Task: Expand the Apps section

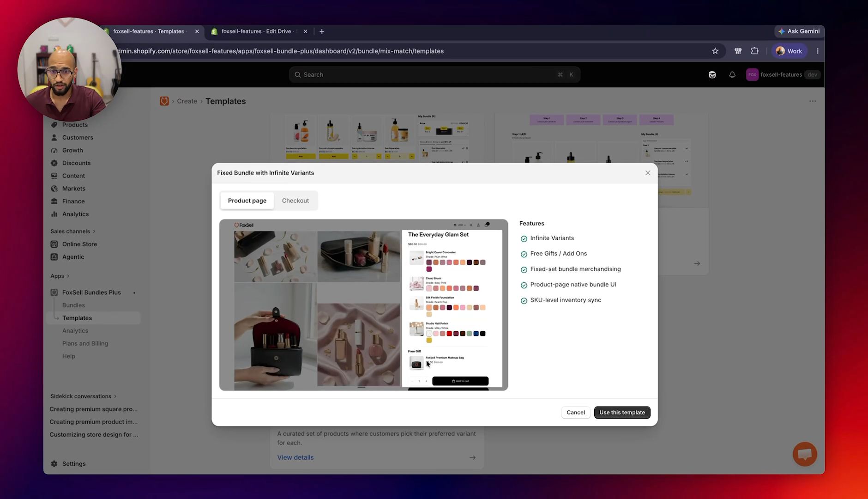Action: pyautogui.click(x=60, y=276)
